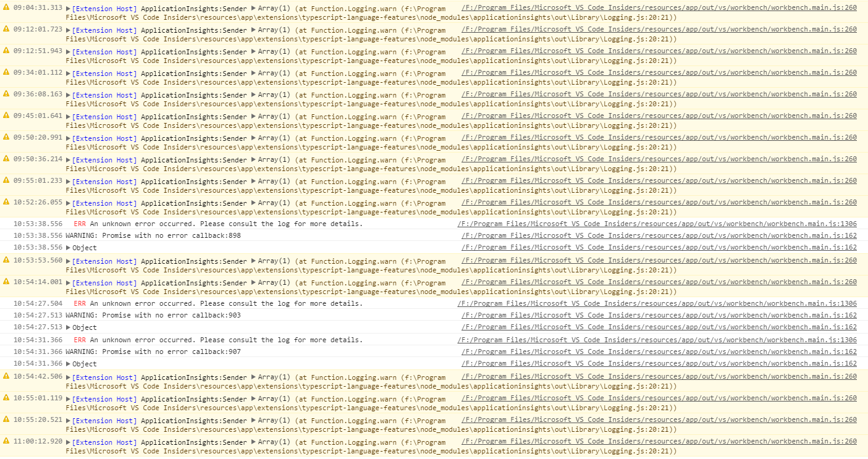Open workbench.main.js:162 link beside callback:907 warning
The height and width of the screenshot is (459, 868).
[x=659, y=352]
